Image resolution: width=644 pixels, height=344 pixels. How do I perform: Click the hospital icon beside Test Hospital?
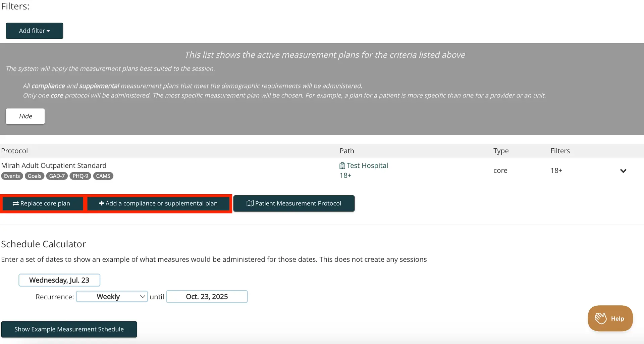pos(342,165)
